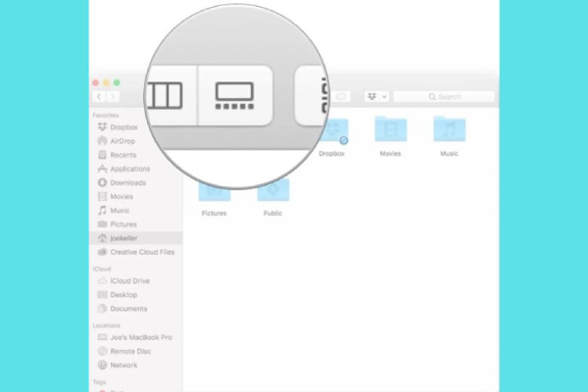Click the Desktop sidebar icon

click(102, 294)
